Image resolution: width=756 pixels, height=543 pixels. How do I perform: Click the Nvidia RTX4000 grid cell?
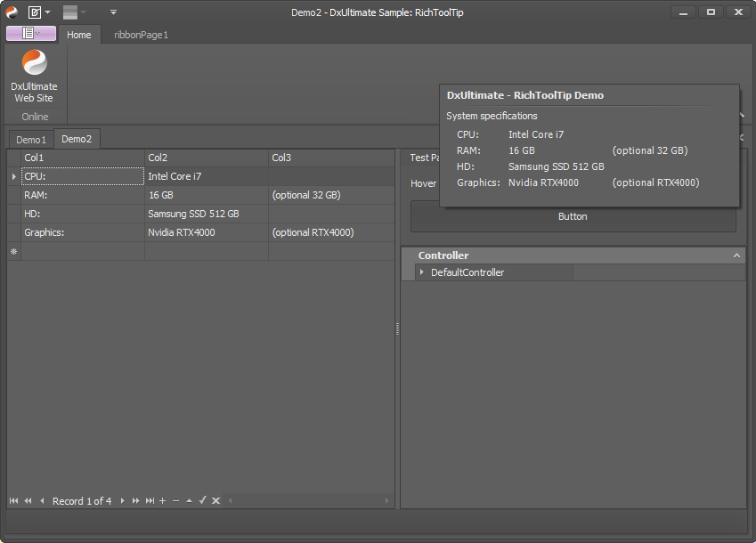207,232
